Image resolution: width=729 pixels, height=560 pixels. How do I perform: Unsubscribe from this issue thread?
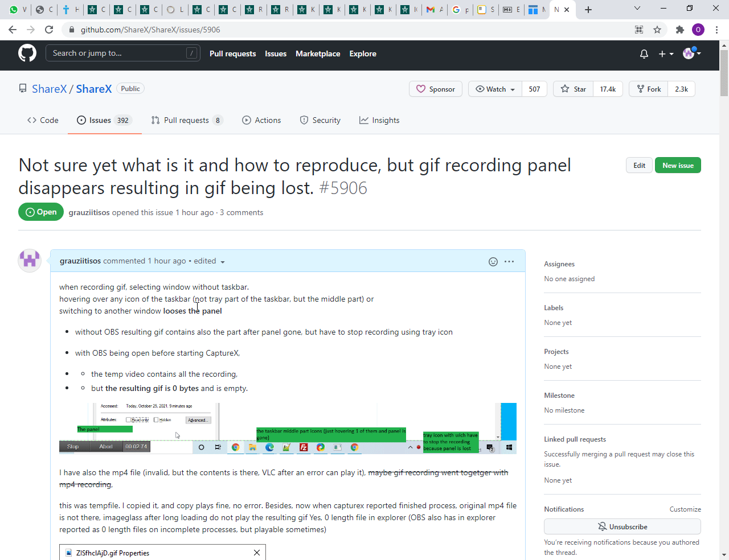point(622,526)
